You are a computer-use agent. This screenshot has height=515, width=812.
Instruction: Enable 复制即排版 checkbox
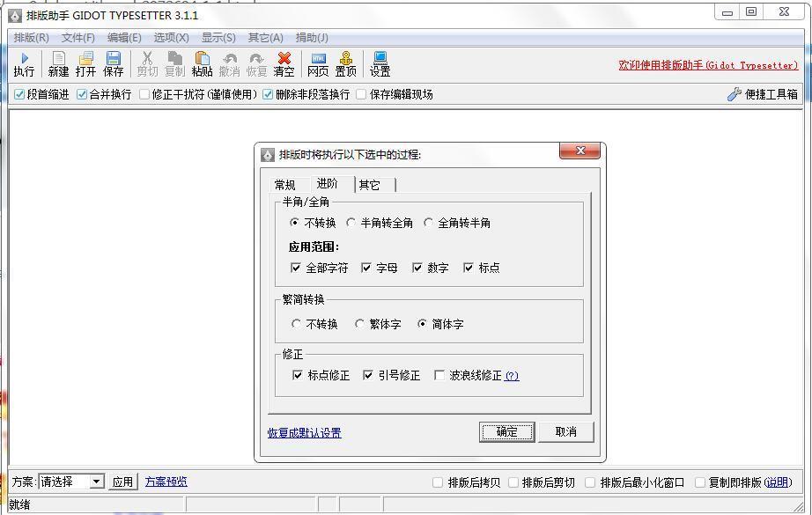(699, 482)
